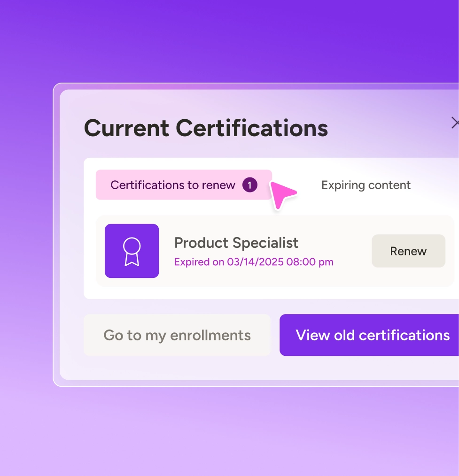Click the pink arrow cursor graphic
459x476 pixels.
click(x=282, y=195)
